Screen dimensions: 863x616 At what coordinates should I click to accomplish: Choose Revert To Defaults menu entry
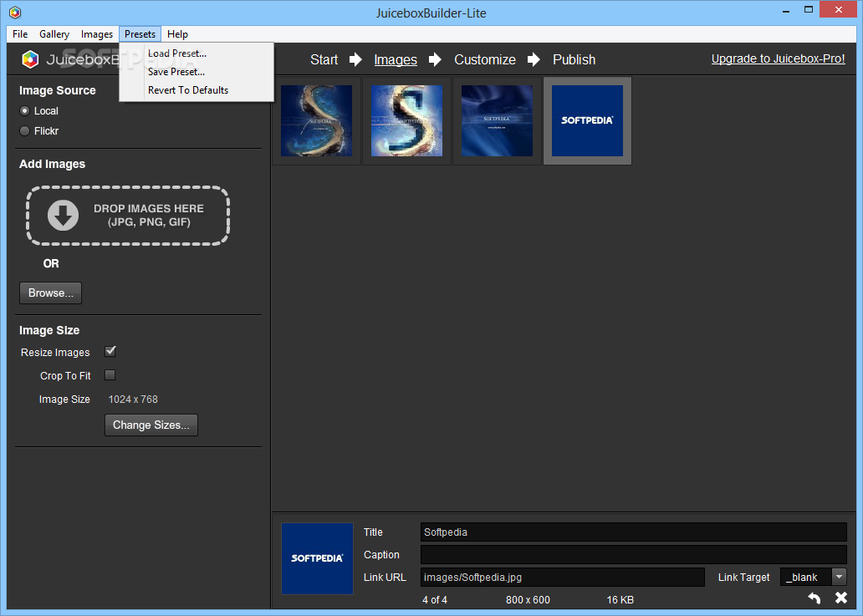tap(197, 90)
